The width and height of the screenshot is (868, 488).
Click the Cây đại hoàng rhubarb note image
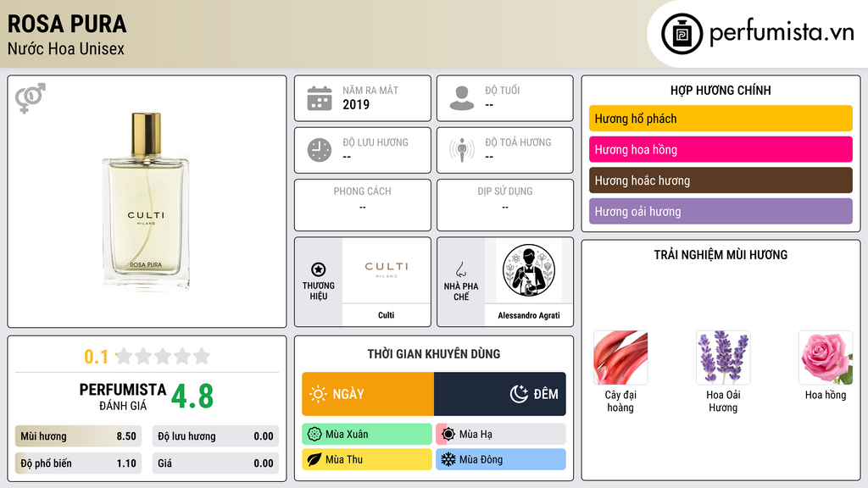620,358
